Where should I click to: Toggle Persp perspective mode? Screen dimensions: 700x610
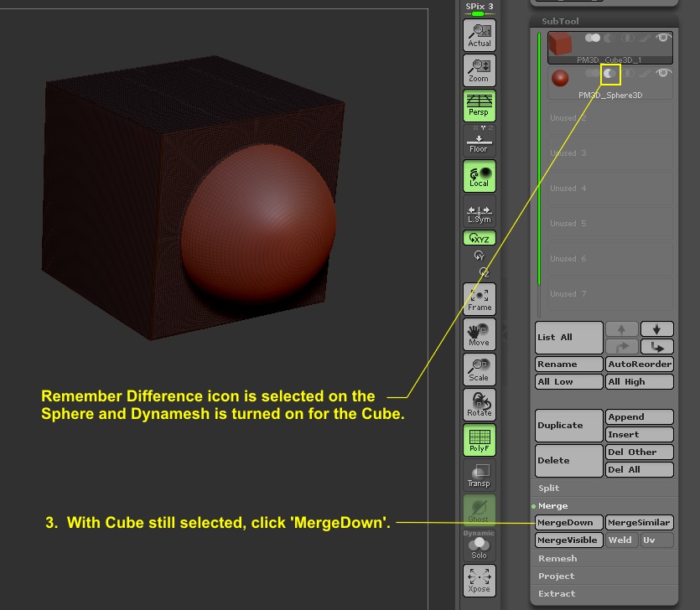coord(479,106)
